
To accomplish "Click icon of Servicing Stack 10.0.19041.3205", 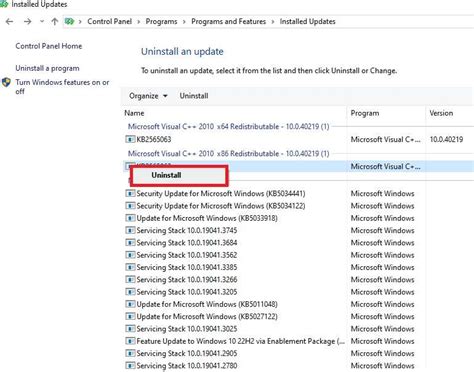I will coord(130,292).
